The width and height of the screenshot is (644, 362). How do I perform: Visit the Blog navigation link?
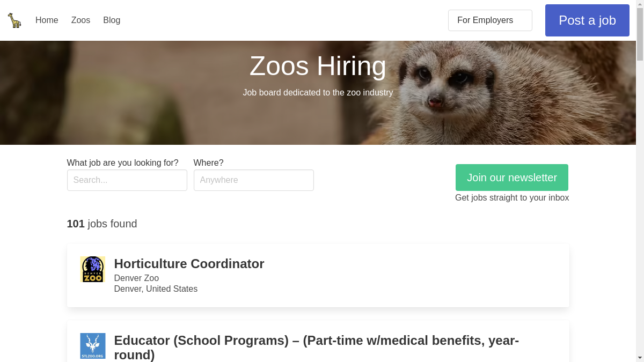pyautogui.click(x=112, y=20)
